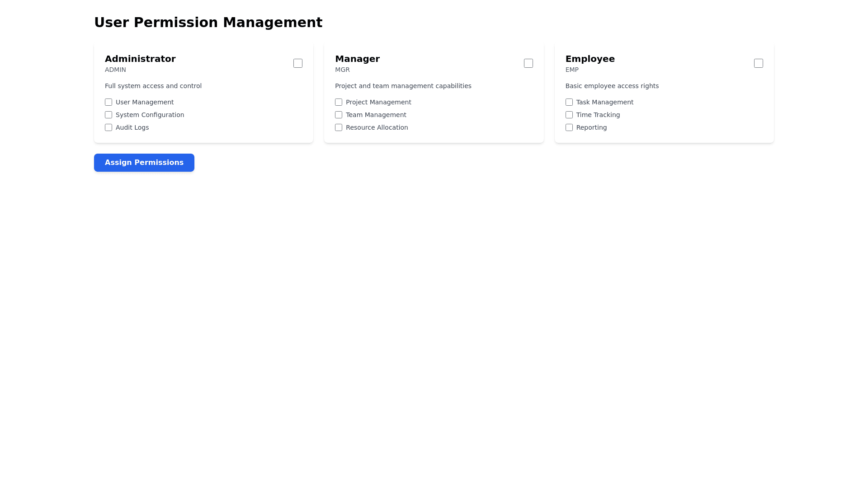
Task: Check the System Configuration permission
Action: point(108,115)
